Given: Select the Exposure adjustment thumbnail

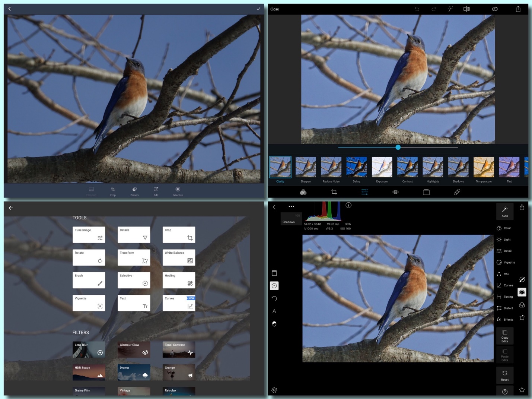Looking at the screenshot, I should (x=382, y=167).
